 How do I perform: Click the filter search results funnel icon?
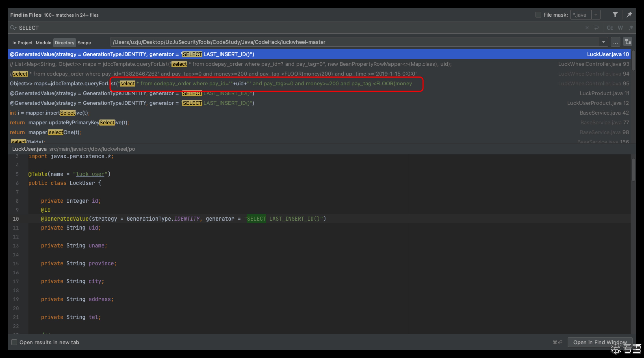coord(615,15)
